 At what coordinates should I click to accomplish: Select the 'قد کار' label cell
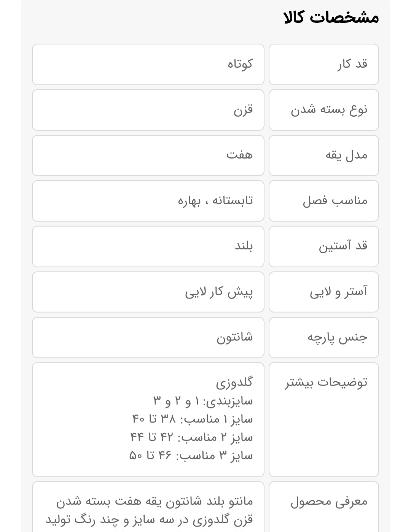click(x=323, y=64)
